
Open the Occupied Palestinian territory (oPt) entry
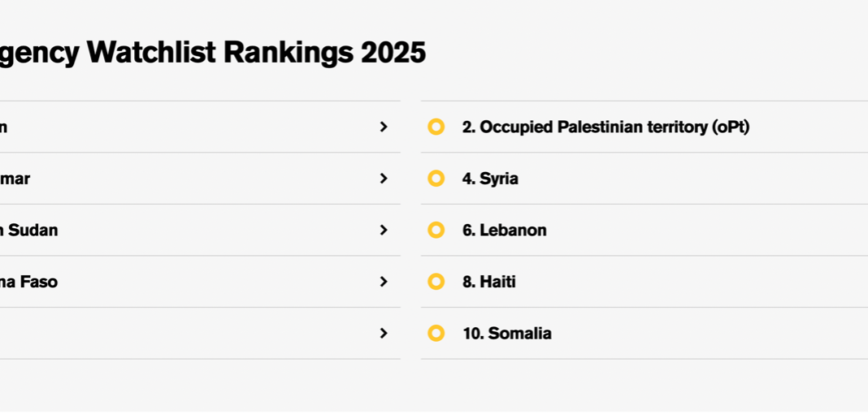(605, 127)
